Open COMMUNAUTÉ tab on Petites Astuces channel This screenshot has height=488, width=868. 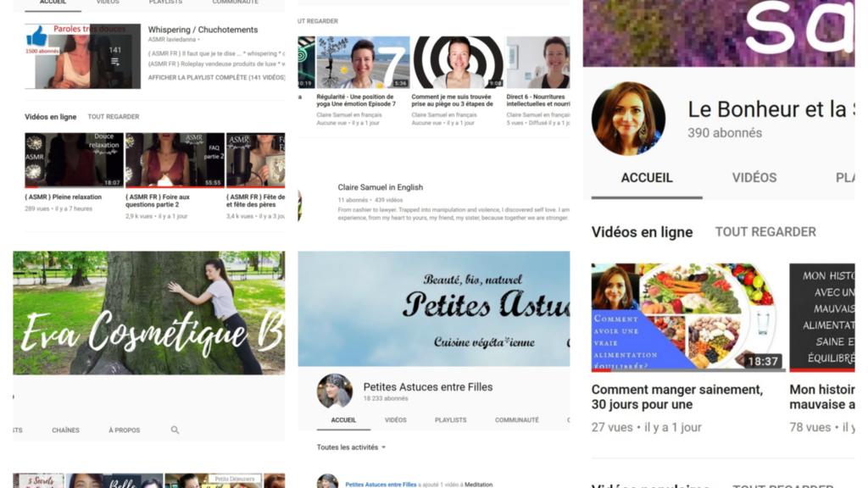pyautogui.click(x=516, y=420)
